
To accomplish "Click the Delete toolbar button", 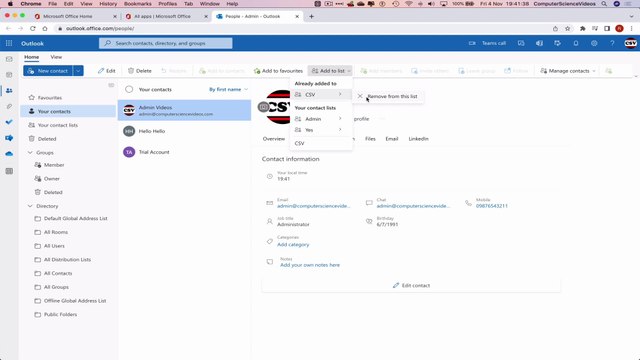I will [x=140, y=71].
